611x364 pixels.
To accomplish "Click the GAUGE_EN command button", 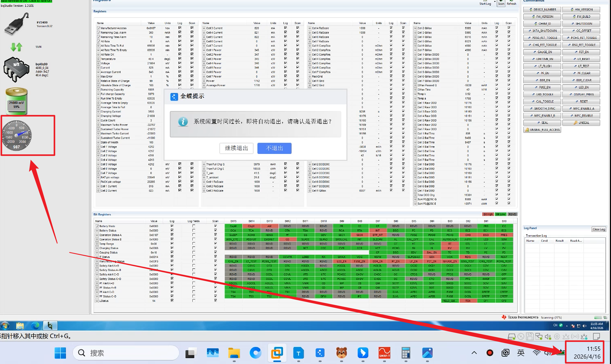I will [x=542, y=52].
